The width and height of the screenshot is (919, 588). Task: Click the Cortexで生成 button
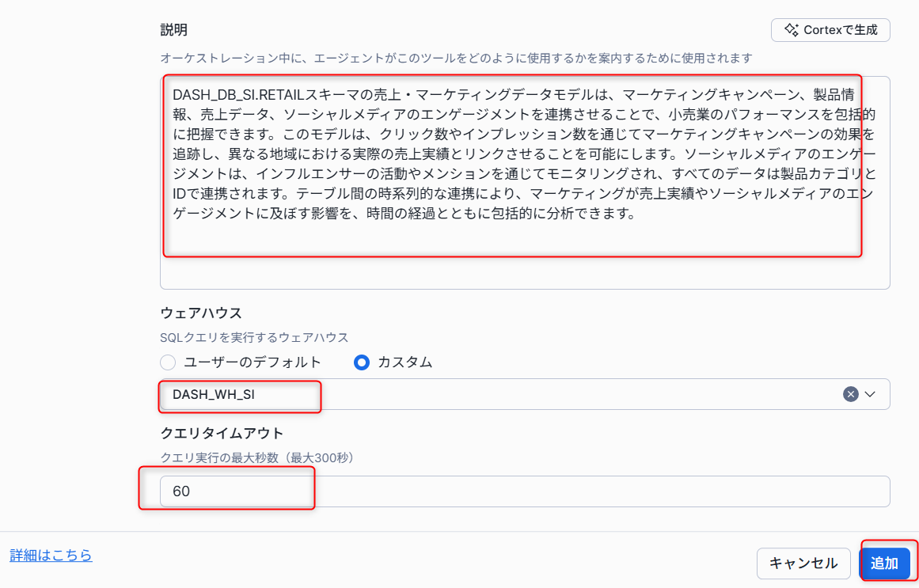click(x=830, y=30)
